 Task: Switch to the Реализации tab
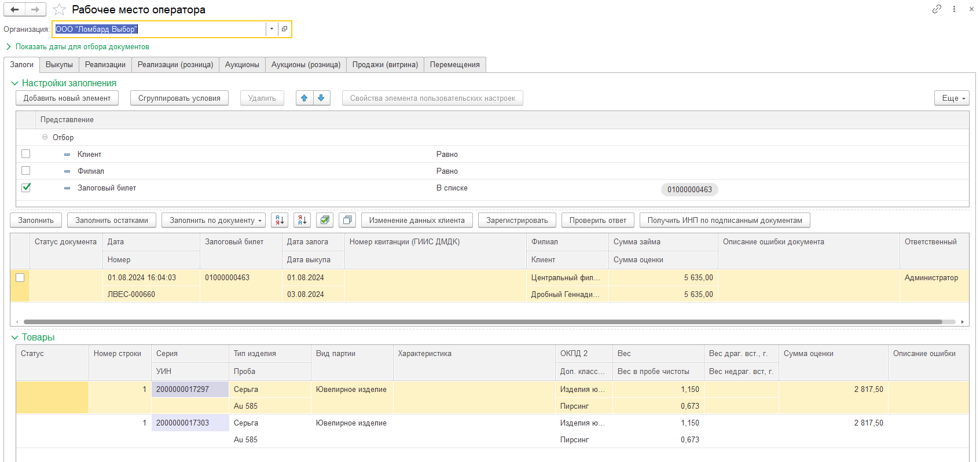[105, 64]
